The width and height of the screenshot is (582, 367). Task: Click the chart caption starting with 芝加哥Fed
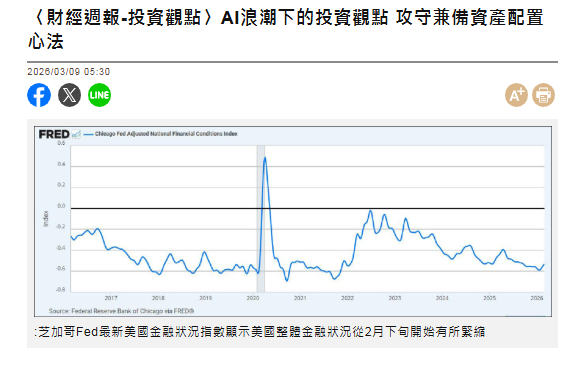pyautogui.click(x=260, y=331)
